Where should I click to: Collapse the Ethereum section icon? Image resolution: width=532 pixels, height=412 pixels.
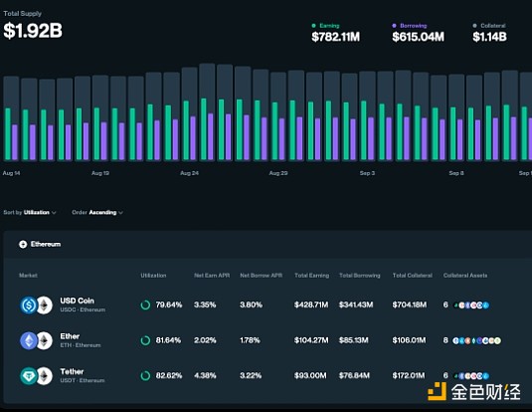coord(23,244)
